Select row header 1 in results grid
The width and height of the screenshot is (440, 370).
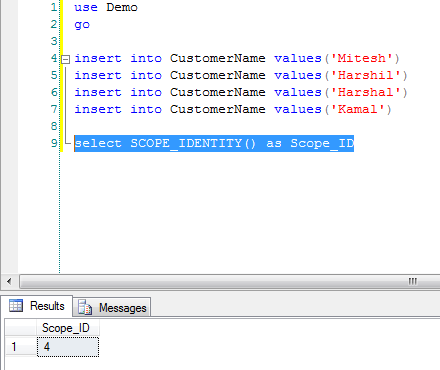pyautogui.click(x=21, y=347)
